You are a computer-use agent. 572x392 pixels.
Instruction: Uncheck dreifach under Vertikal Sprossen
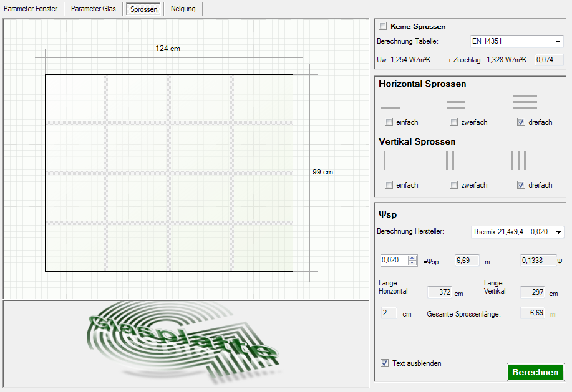521,185
